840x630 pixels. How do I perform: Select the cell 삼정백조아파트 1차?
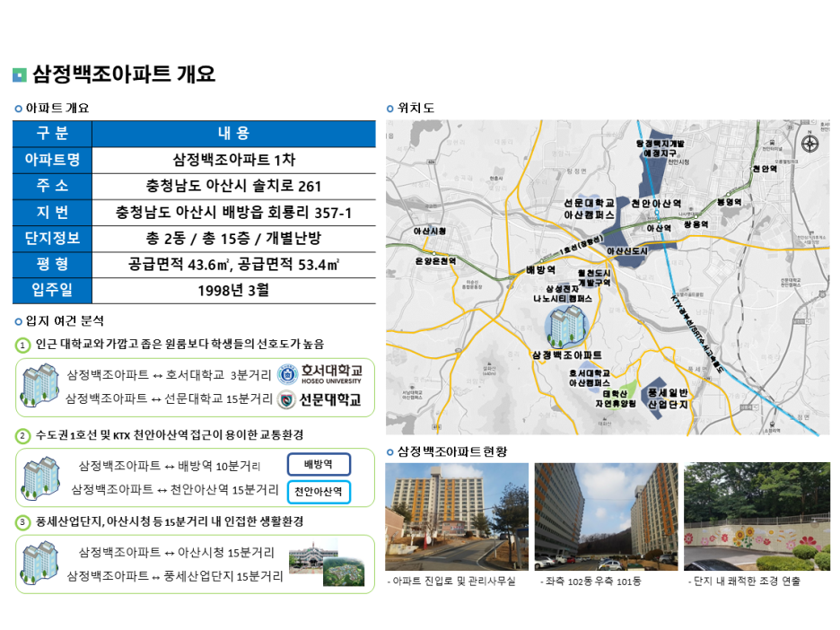[233, 160]
